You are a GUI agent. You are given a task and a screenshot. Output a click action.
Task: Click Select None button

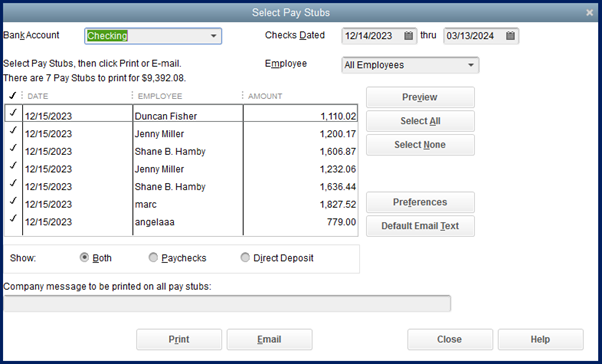click(420, 145)
